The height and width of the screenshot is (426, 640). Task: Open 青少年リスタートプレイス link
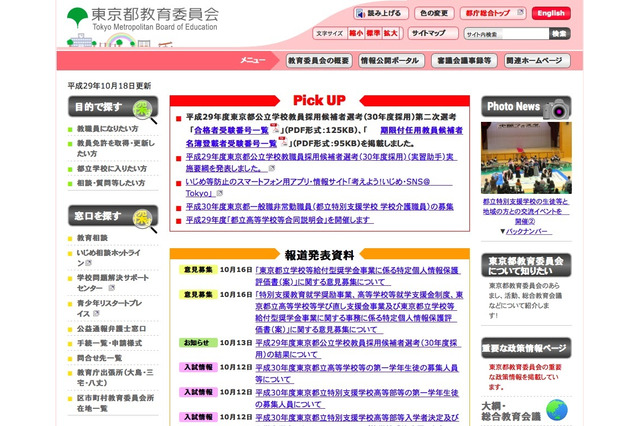click(x=109, y=308)
